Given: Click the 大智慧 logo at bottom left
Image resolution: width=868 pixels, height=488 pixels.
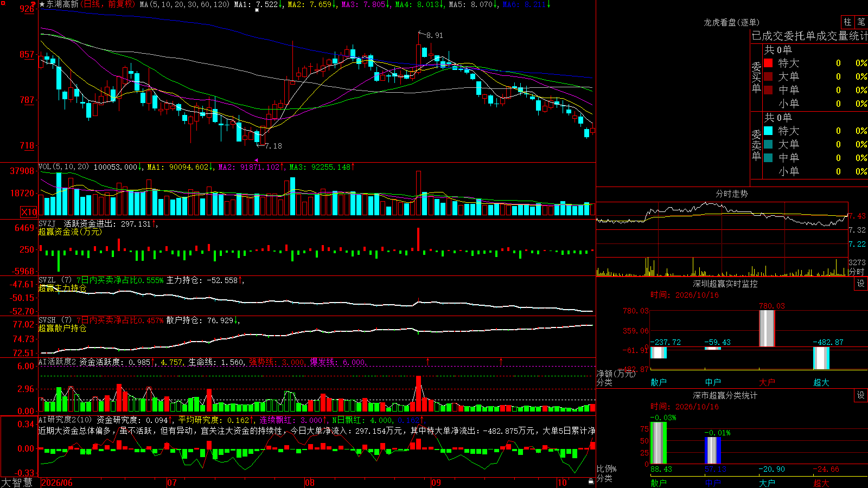Looking at the screenshot, I should [17, 483].
